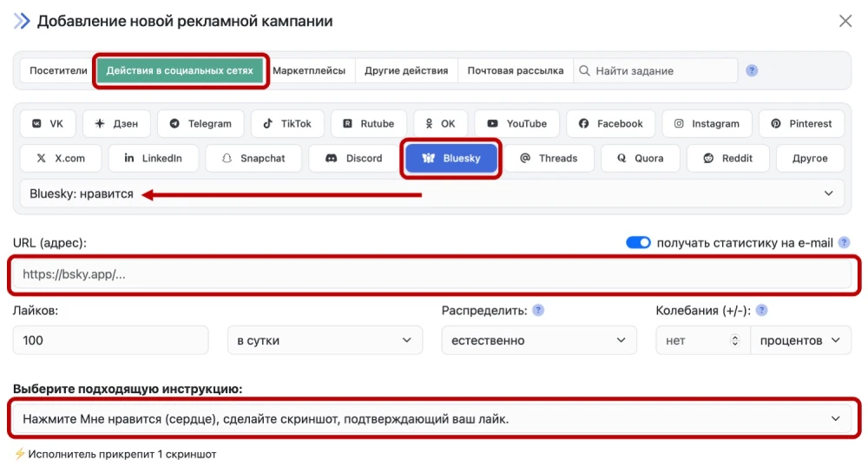Click the search magnifier icon

[584, 71]
